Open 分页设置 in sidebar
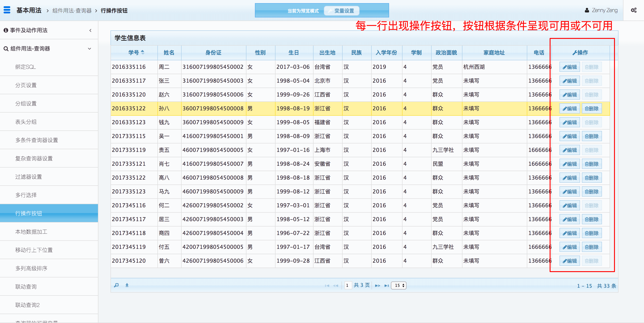 26,85
